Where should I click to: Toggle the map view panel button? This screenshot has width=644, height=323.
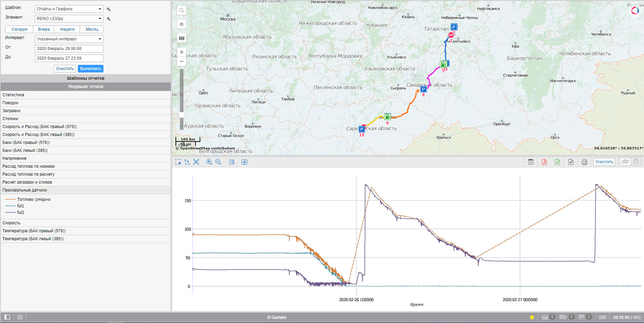tap(625, 162)
